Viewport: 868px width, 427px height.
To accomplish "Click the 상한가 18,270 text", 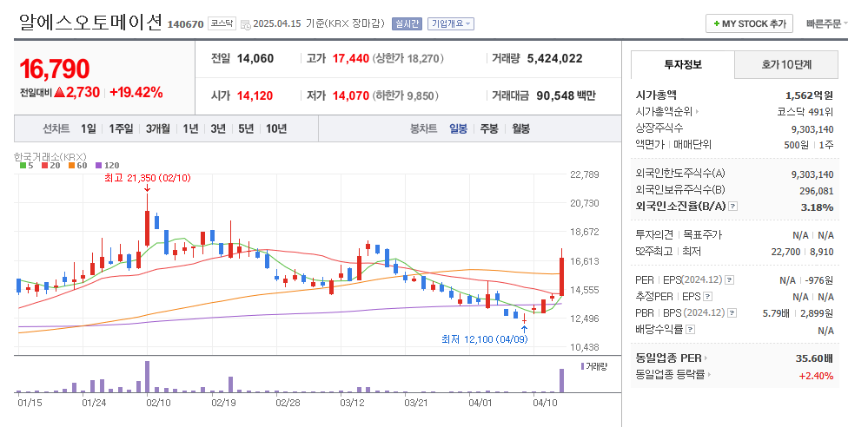I will tap(408, 59).
